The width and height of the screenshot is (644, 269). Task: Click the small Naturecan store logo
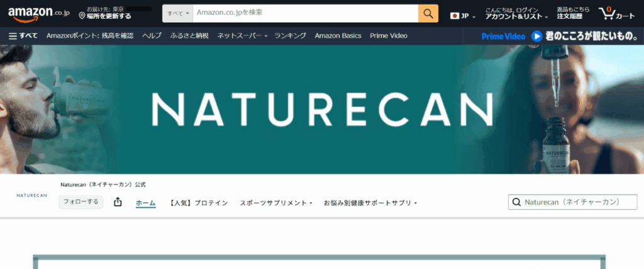(31, 195)
